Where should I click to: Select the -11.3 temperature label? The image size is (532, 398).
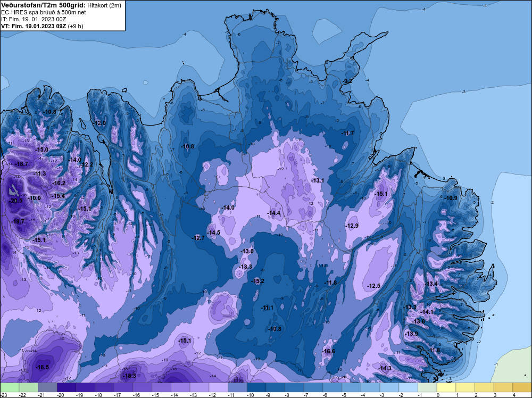pos(39,173)
